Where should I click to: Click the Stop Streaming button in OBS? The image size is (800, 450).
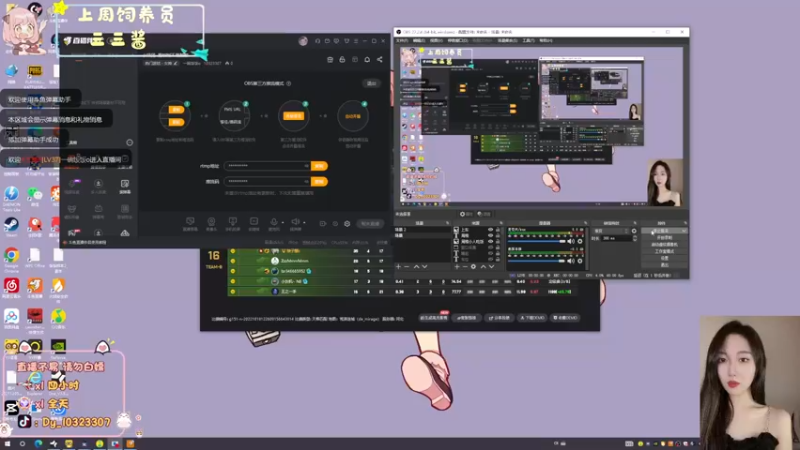660,231
